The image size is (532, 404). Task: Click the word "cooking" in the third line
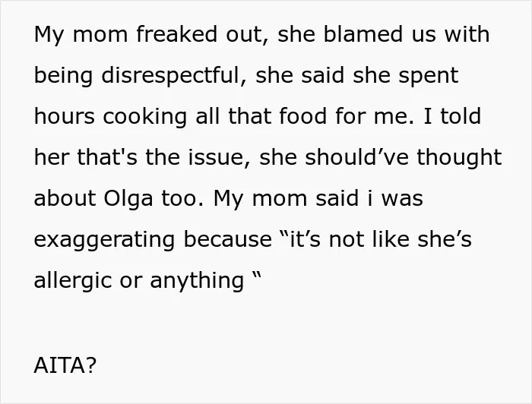pyautogui.click(x=145, y=117)
